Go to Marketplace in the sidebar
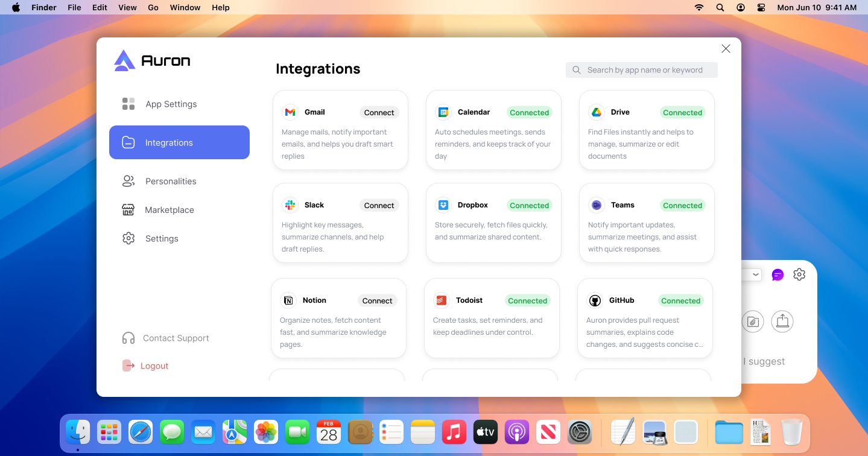This screenshot has width=868, height=456. coord(169,210)
